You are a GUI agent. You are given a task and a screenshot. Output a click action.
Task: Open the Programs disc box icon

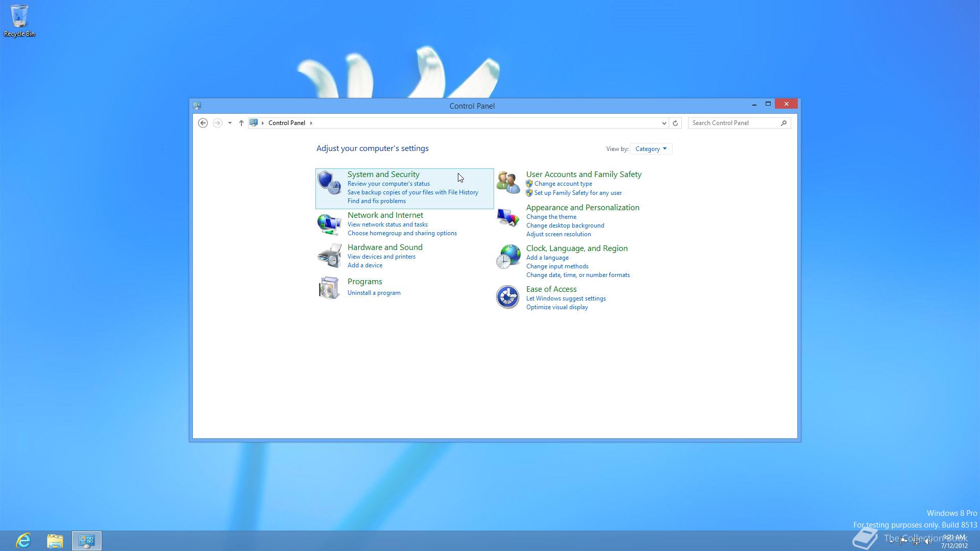pyautogui.click(x=329, y=288)
